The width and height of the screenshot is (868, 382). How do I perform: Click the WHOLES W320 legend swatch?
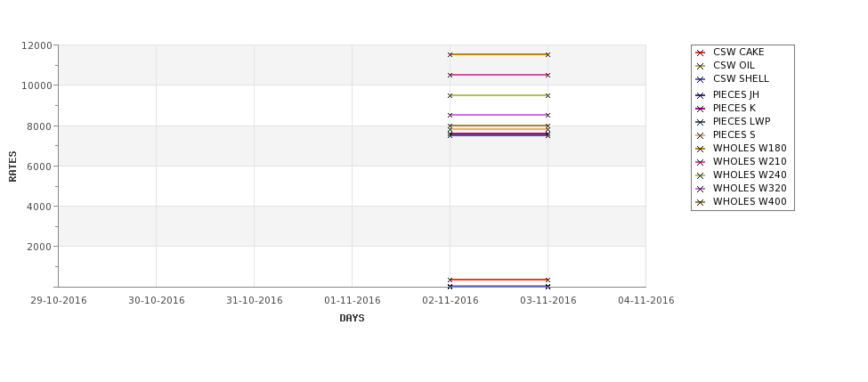tap(700, 189)
